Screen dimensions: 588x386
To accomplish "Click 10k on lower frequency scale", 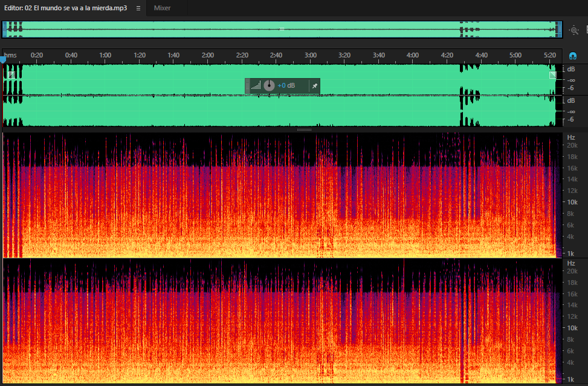I will tap(572, 328).
